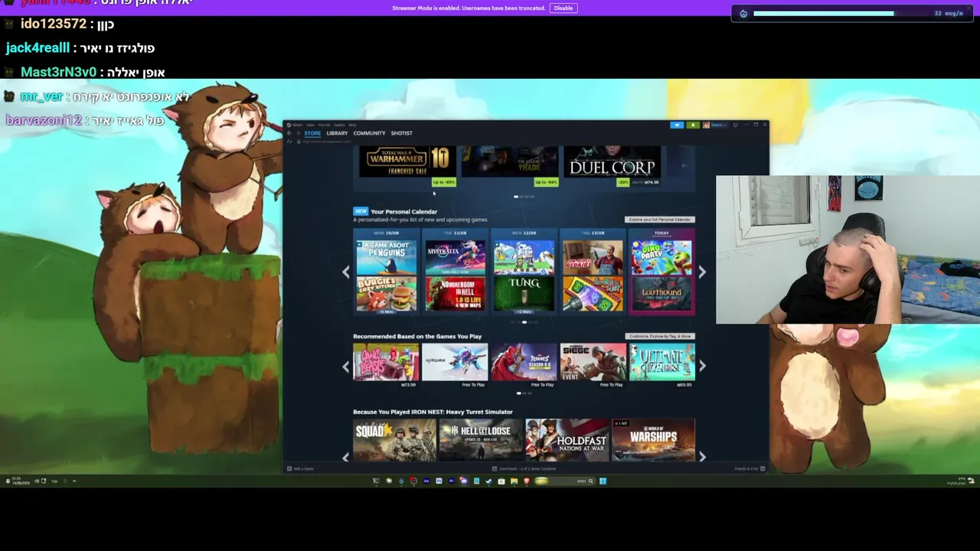The height and width of the screenshot is (551, 980).
Task: Open the Marvel Rivals Season thumbnail
Action: 524,362
